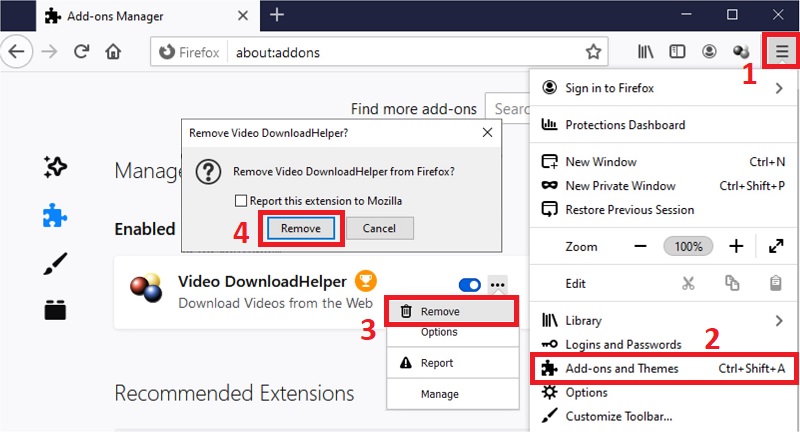Zoom in with the plus button

coord(736,246)
